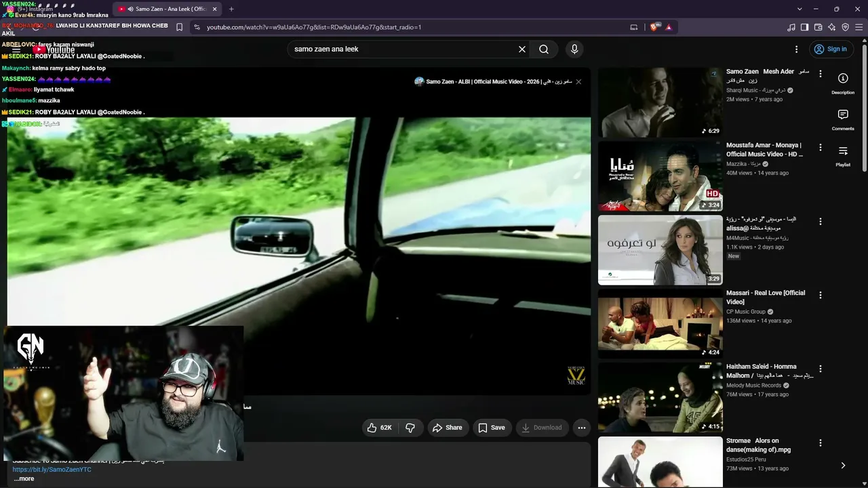Open the browser hamburger main menu
Image resolution: width=868 pixels, height=488 pixels.
pos(859,27)
